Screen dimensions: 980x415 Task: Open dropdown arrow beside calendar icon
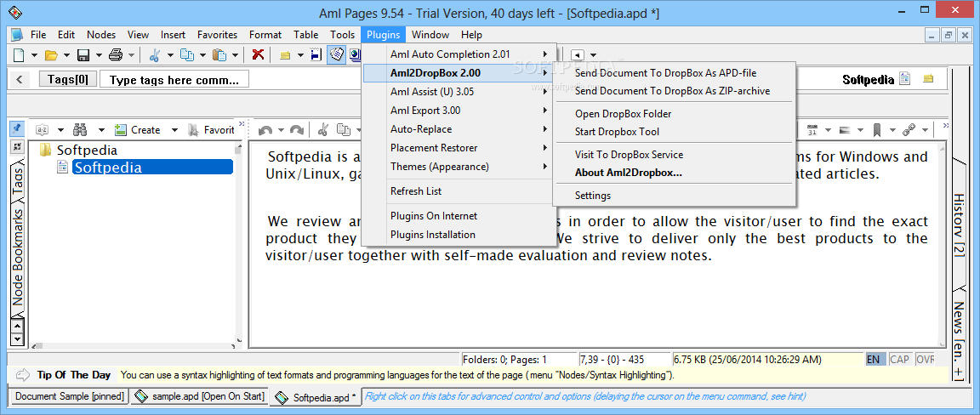[828, 130]
